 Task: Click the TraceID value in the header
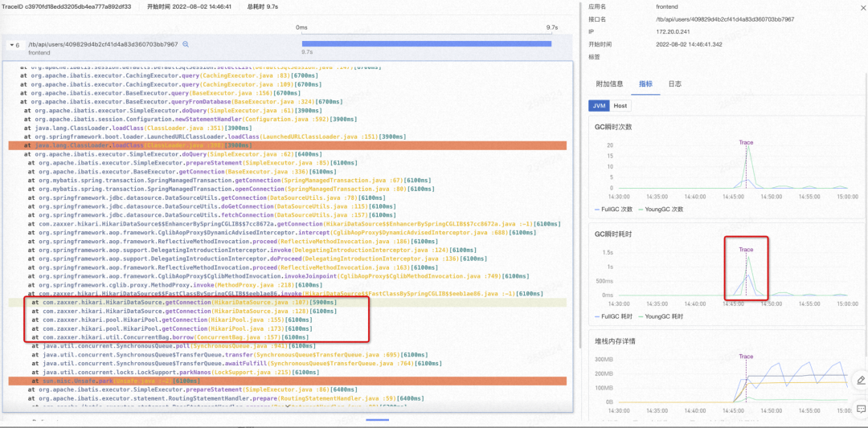(79, 6)
